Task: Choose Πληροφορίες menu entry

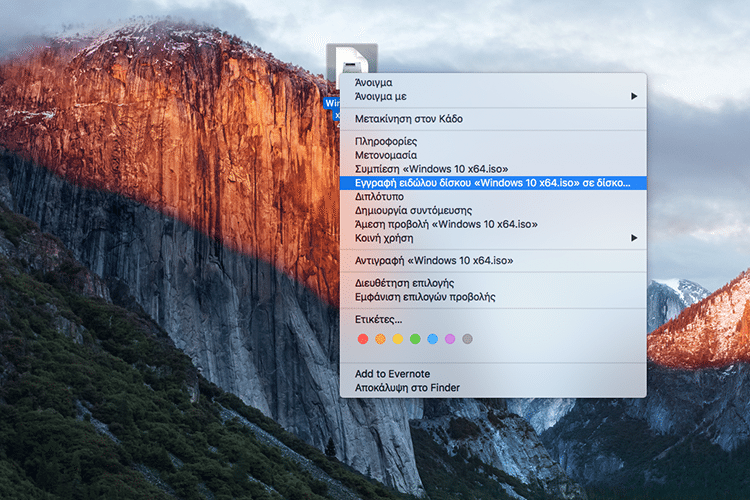Action: (493, 141)
